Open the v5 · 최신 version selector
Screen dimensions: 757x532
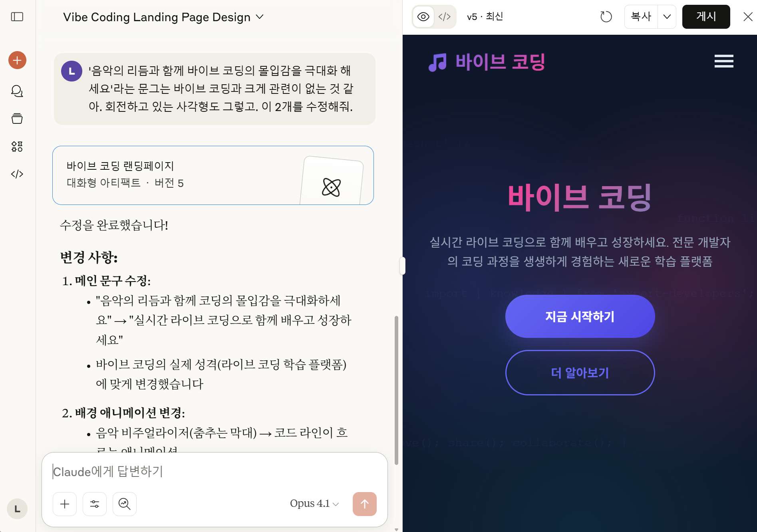[485, 17]
